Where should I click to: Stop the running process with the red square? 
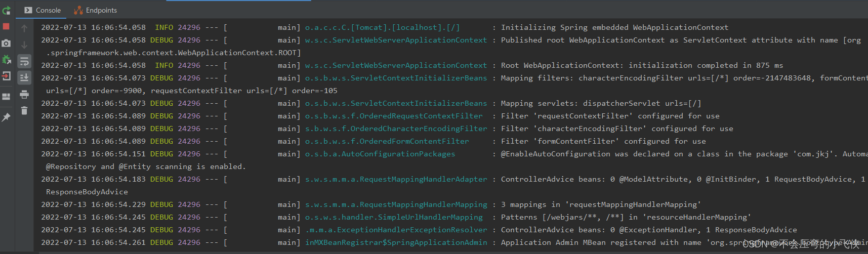[x=6, y=26]
